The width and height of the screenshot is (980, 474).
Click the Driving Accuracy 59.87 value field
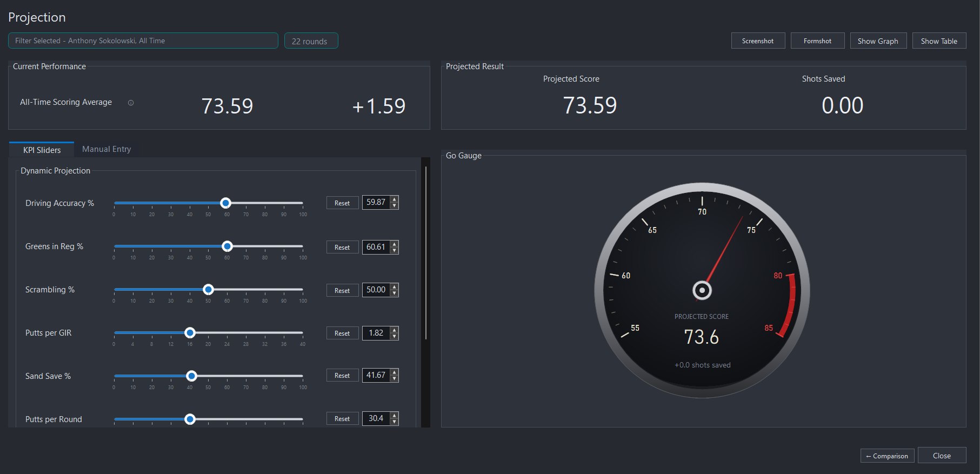pyautogui.click(x=376, y=202)
